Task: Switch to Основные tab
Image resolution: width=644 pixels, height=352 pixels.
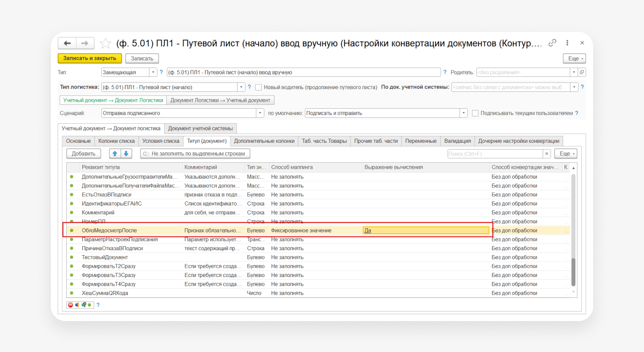Action: (79, 141)
